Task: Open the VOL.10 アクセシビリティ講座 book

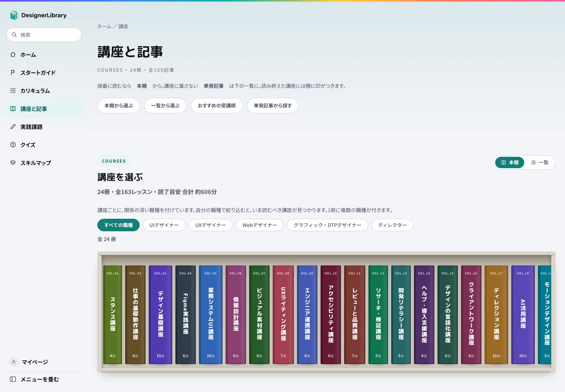Action: [x=331, y=315]
